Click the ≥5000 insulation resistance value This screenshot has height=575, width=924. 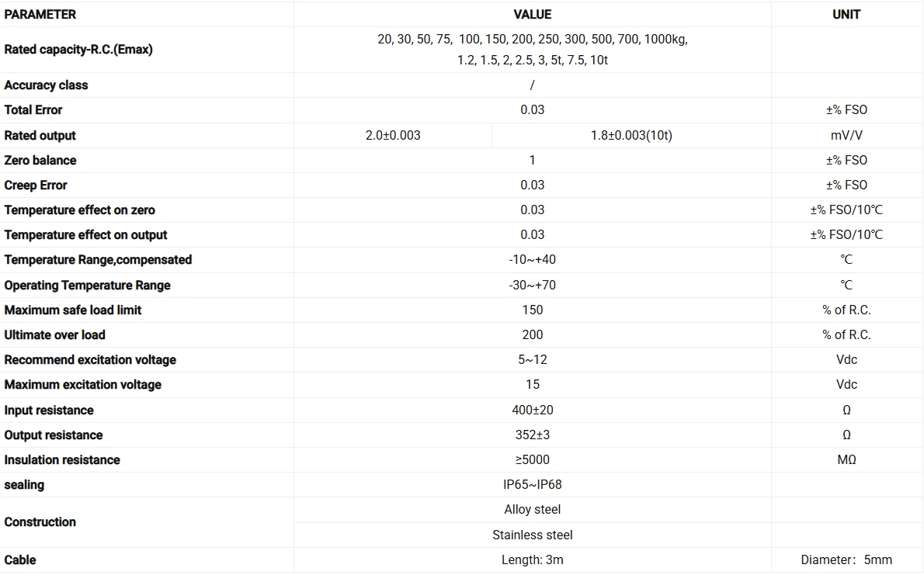pyautogui.click(x=532, y=460)
